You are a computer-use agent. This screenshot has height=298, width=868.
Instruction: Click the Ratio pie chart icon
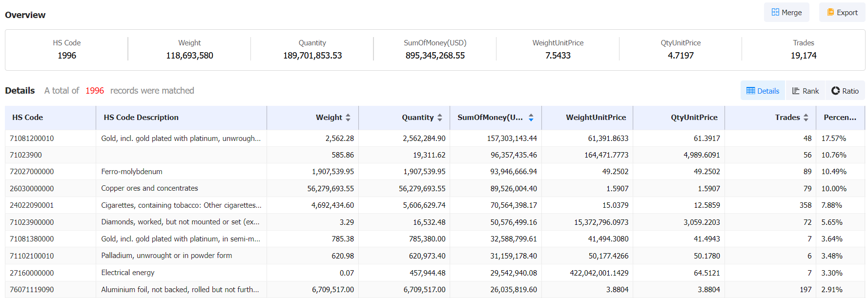coord(836,91)
